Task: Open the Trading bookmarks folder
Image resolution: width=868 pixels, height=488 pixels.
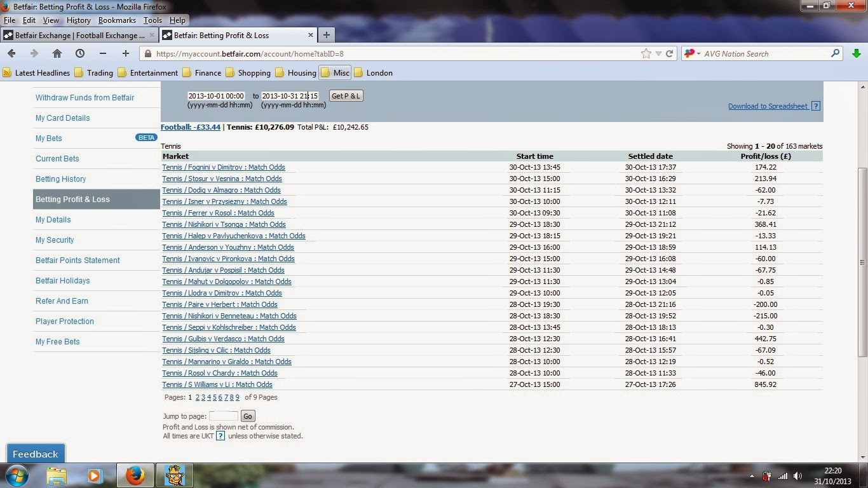Action: point(94,72)
